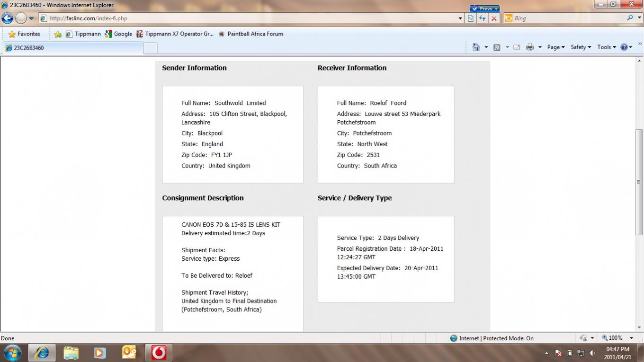Click the Show desktop button strip

point(641,353)
